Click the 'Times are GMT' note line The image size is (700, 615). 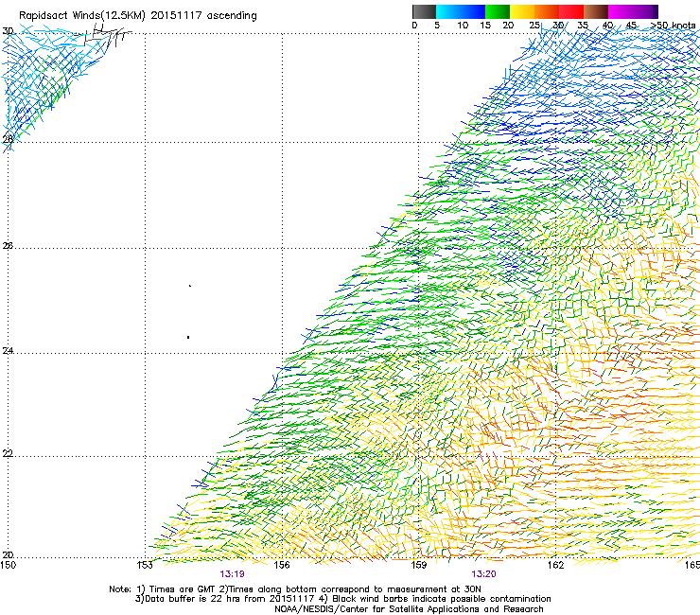295,589
